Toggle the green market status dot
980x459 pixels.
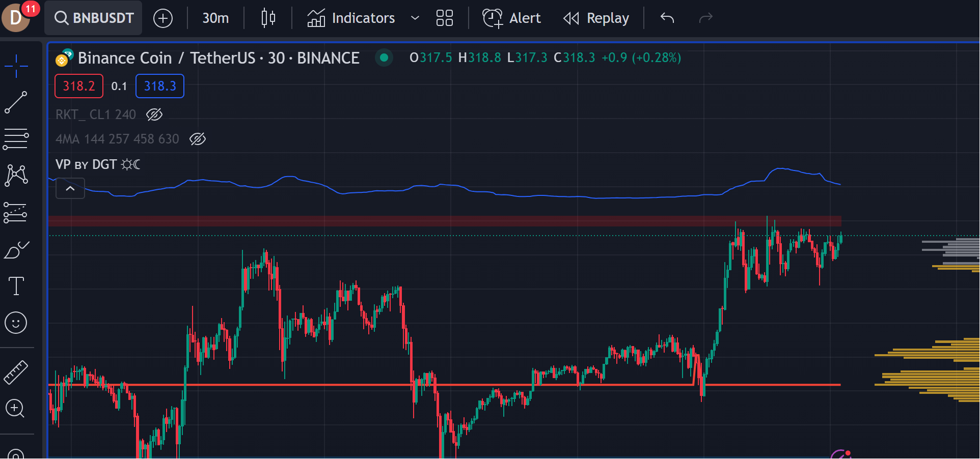coord(384,58)
